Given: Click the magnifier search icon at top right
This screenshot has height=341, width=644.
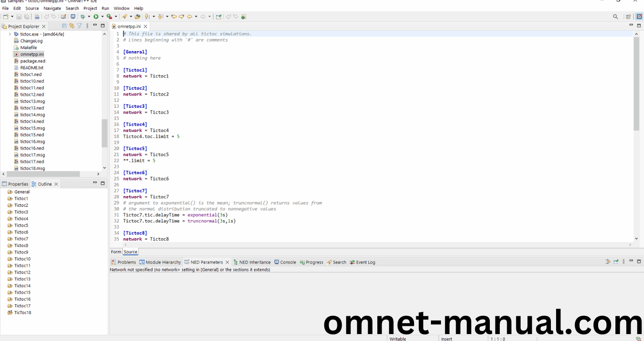Looking at the screenshot, I should click(615, 17).
